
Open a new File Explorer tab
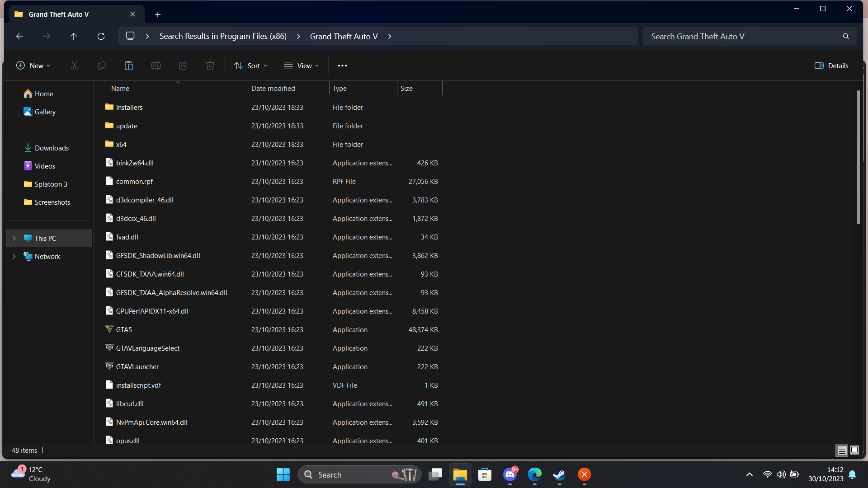pos(158,14)
